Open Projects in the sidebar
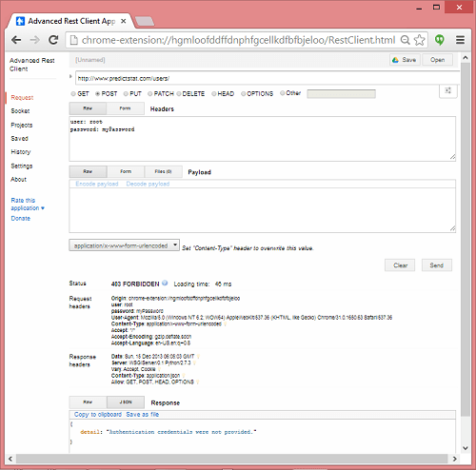Image resolution: width=476 pixels, height=470 pixels. pyautogui.click(x=22, y=125)
